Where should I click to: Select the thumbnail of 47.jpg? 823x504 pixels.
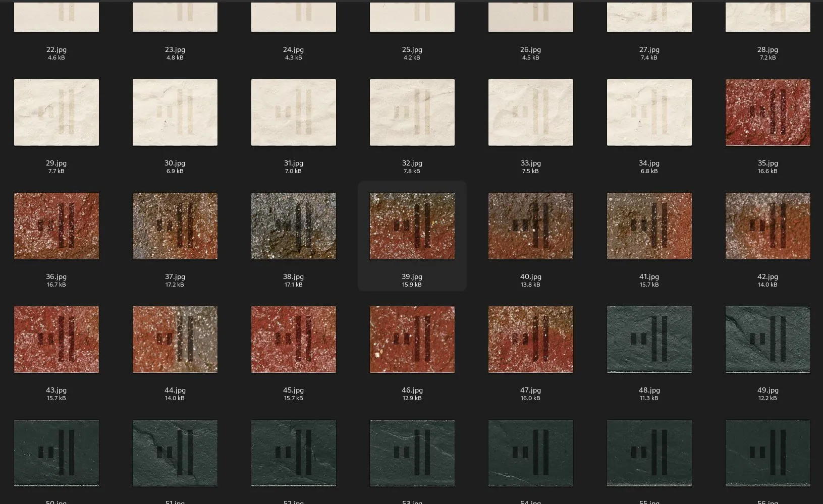[x=531, y=340]
